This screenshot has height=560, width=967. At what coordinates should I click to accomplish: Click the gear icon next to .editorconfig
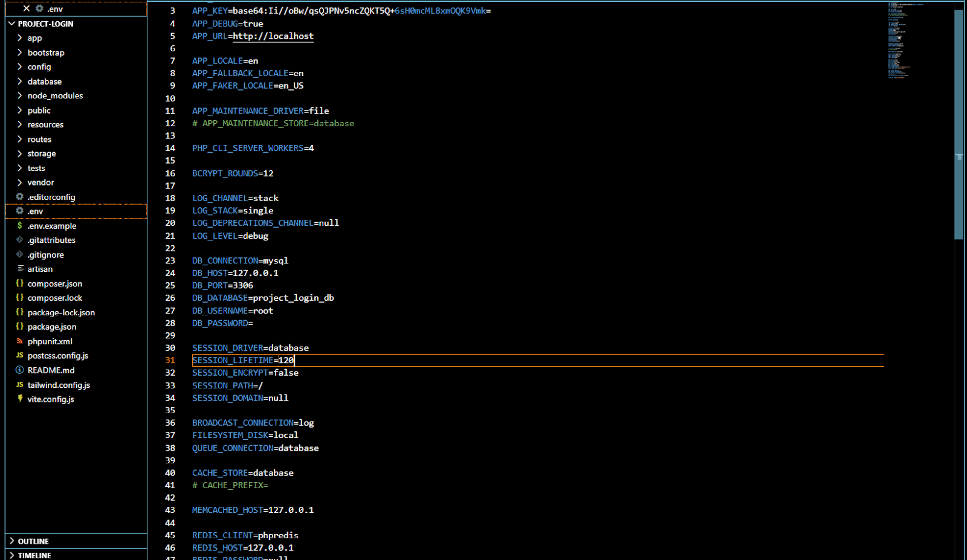click(20, 197)
